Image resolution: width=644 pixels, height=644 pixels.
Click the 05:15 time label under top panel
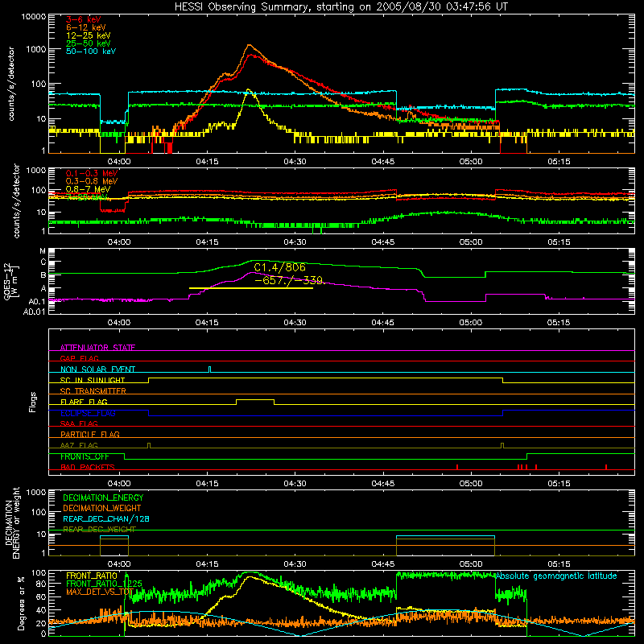click(x=559, y=162)
